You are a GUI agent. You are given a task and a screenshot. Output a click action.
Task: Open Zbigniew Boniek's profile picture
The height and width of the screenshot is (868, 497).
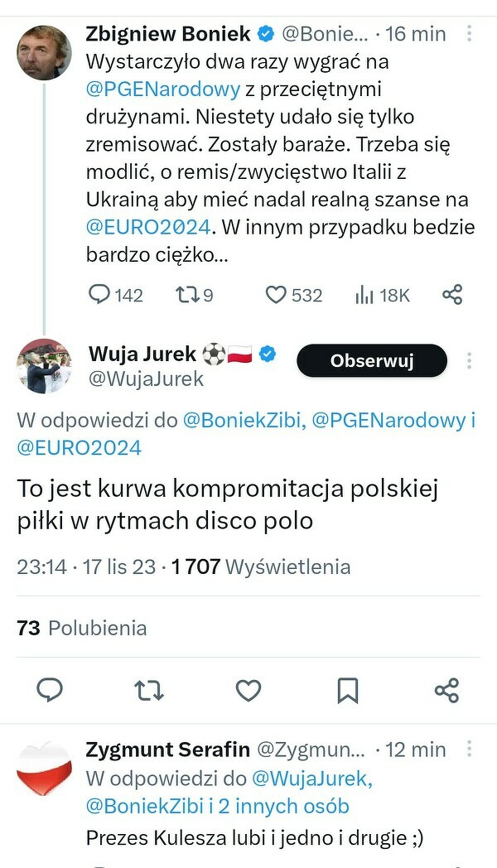click(45, 51)
